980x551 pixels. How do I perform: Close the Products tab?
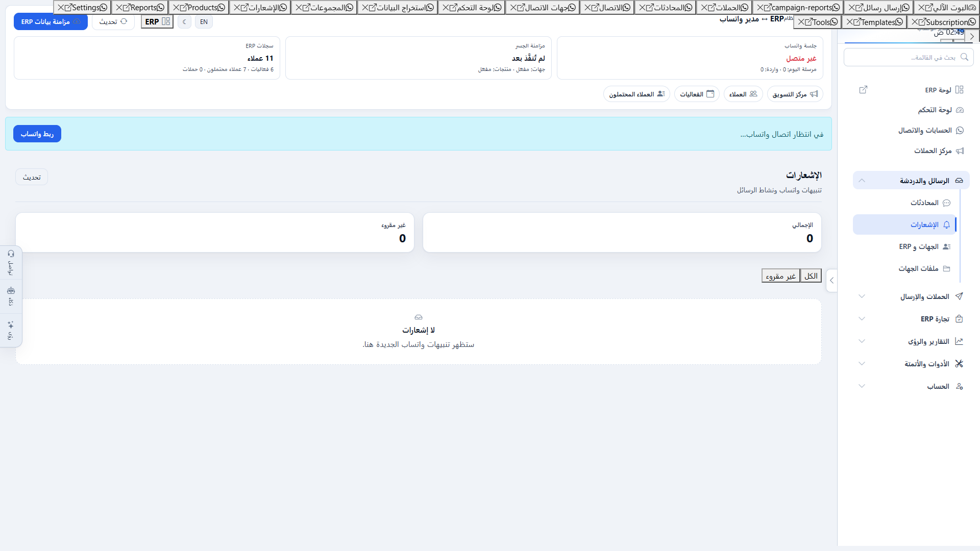tap(176, 8)
